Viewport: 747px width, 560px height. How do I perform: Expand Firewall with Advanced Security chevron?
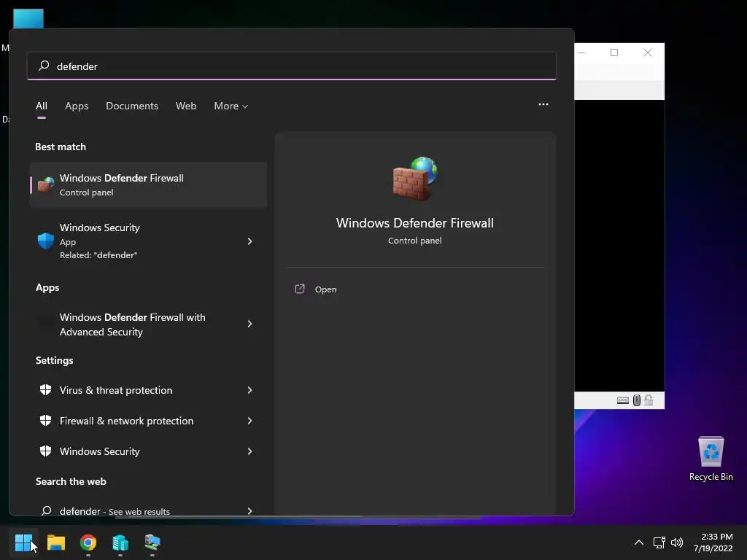(249, 324)
